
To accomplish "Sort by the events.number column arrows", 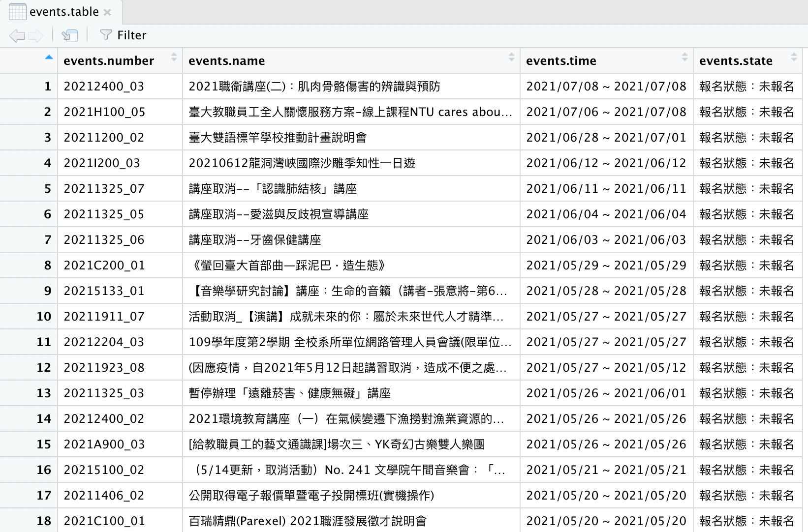I will (174, 57).
